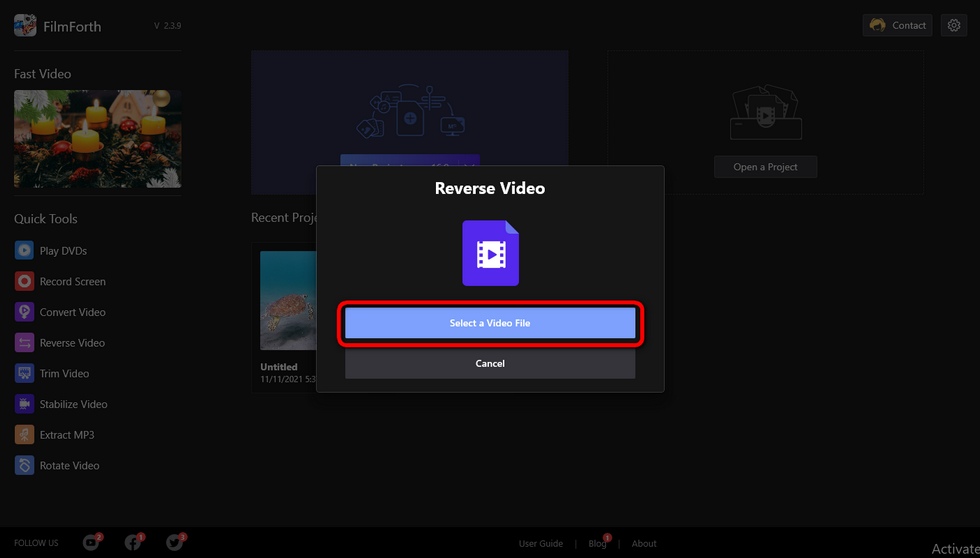Launch Stabilize Video icon
Viewport: 980px width, 558px height.
click(24, 404)
